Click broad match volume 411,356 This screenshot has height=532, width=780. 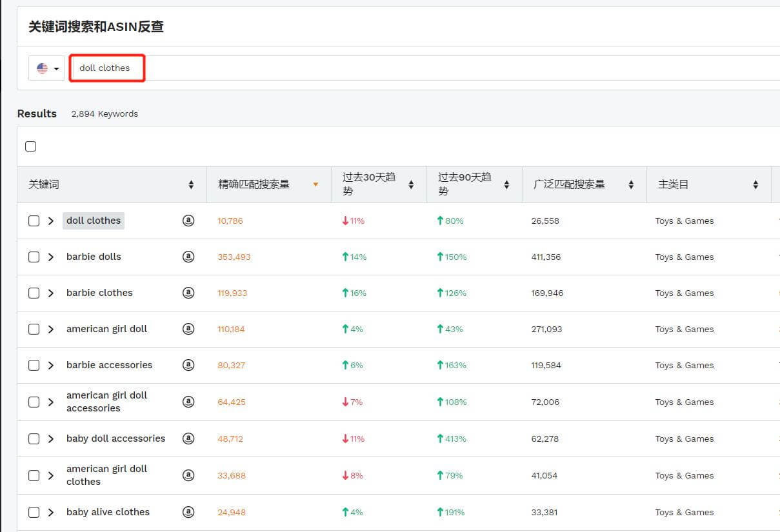point(546,257)
